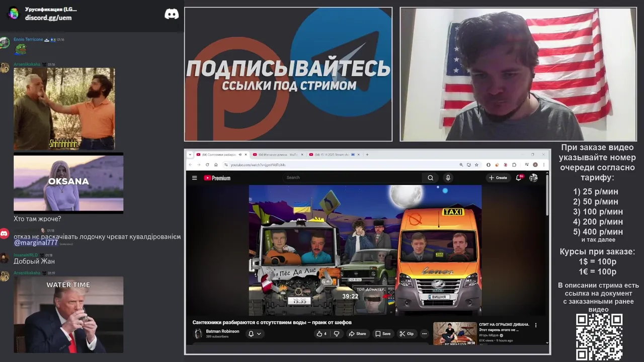The height and width of the screenshot is (362, 644).
Task: Open the Chrome three-dot menu
Action: click(x=543, y=164)
